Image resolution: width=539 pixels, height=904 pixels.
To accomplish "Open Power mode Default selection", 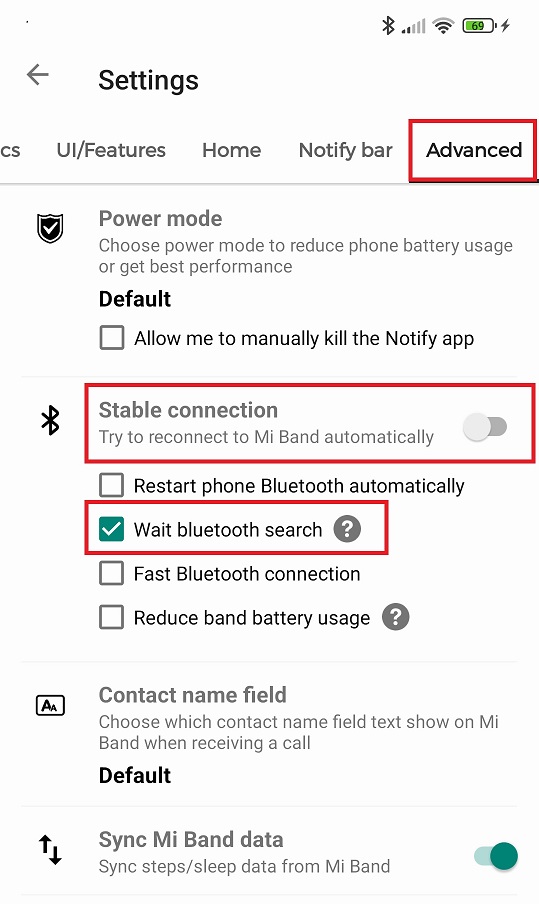I will 135,299.
